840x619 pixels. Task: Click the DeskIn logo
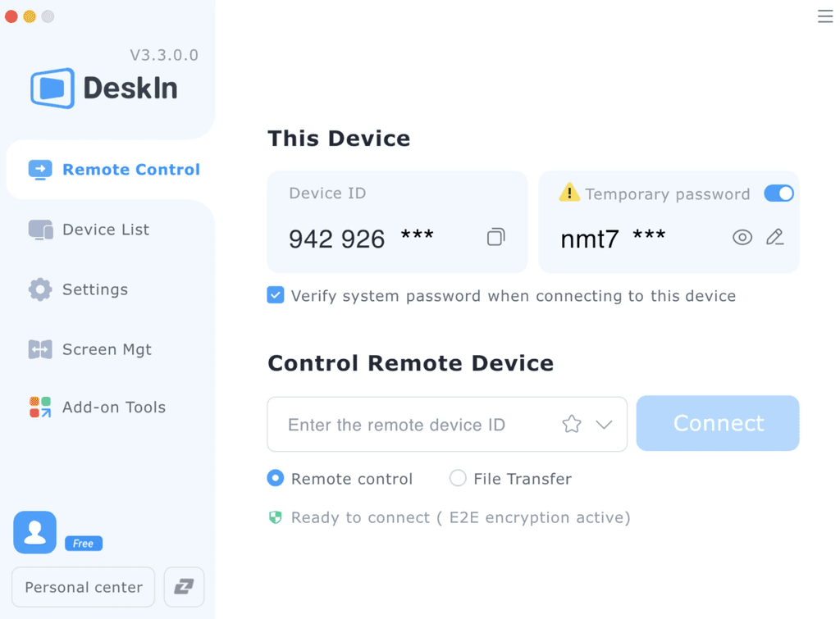pyautogui.click(x=105, y=86)
